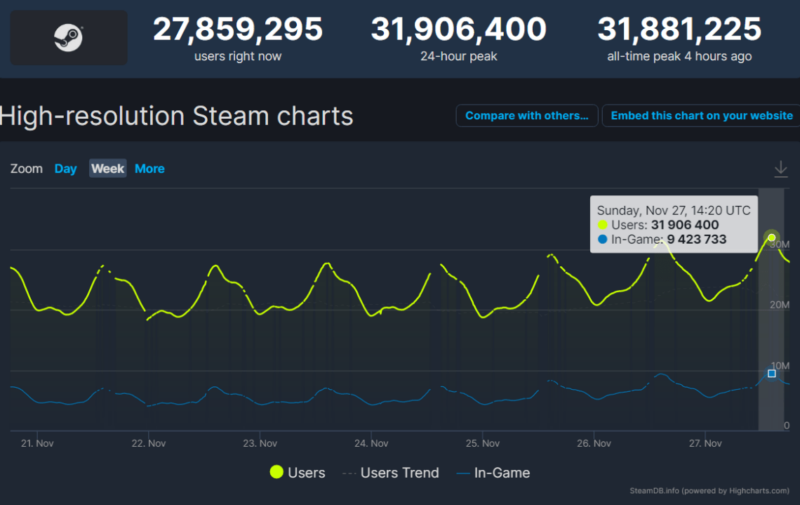Click the 27,859,295 users right now figure
800x505 pixels.
238,29
